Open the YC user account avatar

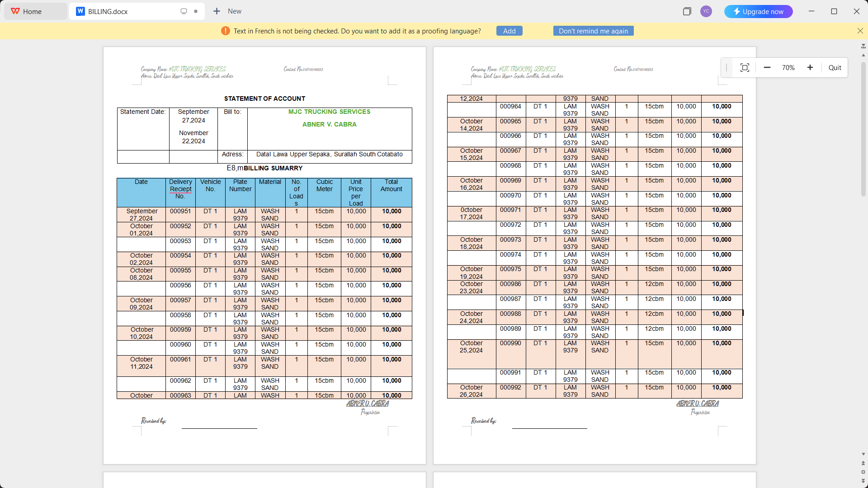706,11
